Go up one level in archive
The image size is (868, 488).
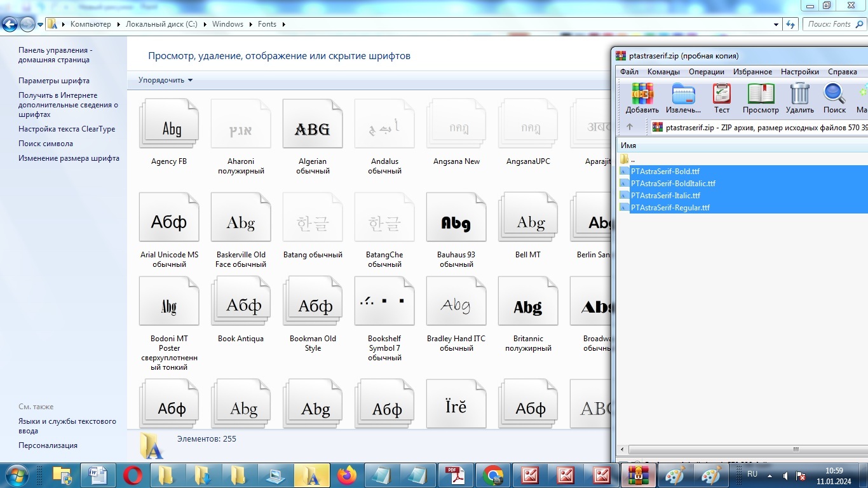coord(630,127)
